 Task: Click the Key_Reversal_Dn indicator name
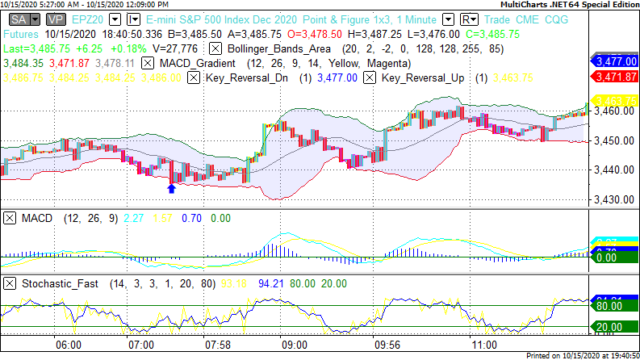click(x=247, y=78)
